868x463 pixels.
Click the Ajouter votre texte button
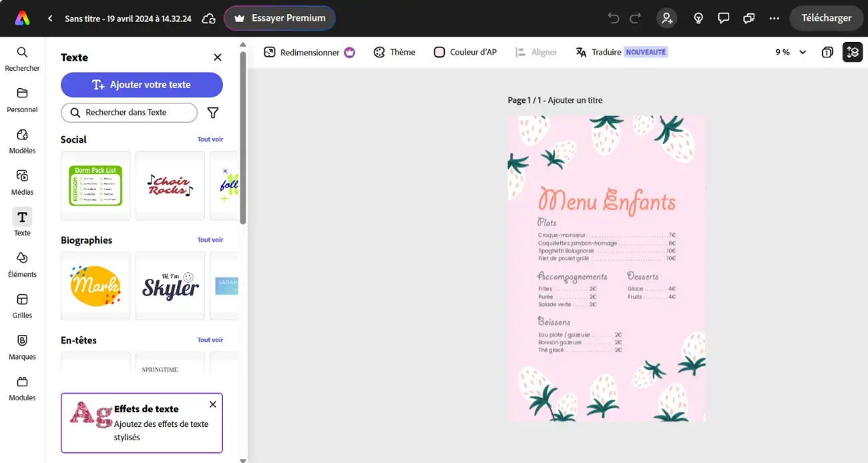pyautogui.click(x=142, y=85)
